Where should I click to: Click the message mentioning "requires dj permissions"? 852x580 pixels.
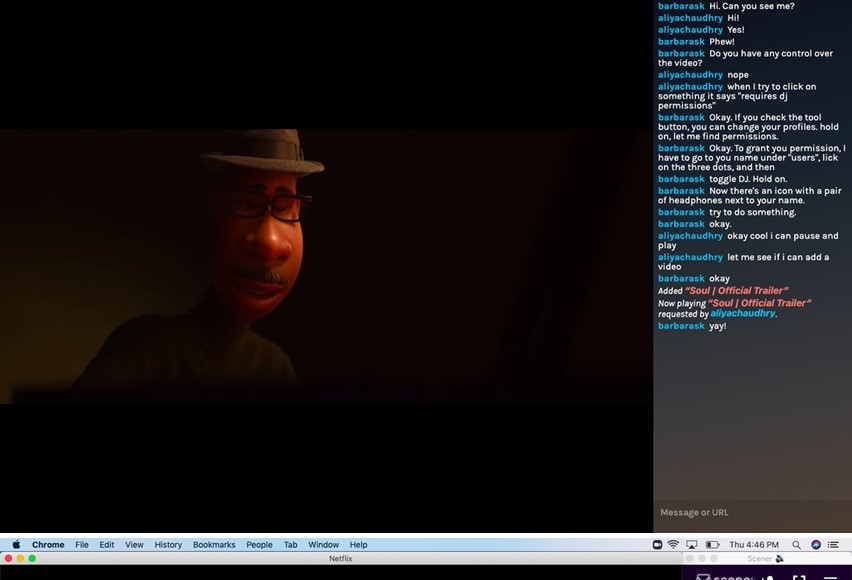737,96
